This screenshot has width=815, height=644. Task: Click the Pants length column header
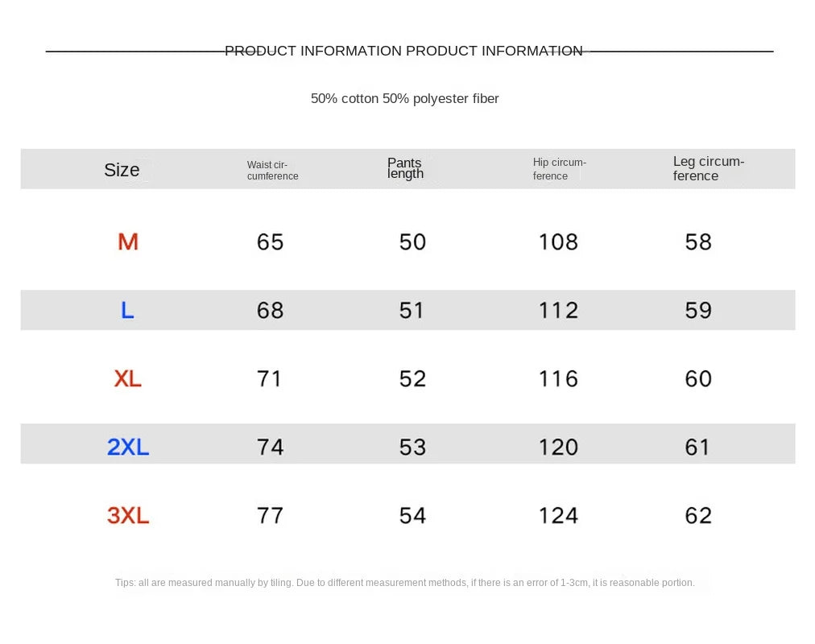405,168
